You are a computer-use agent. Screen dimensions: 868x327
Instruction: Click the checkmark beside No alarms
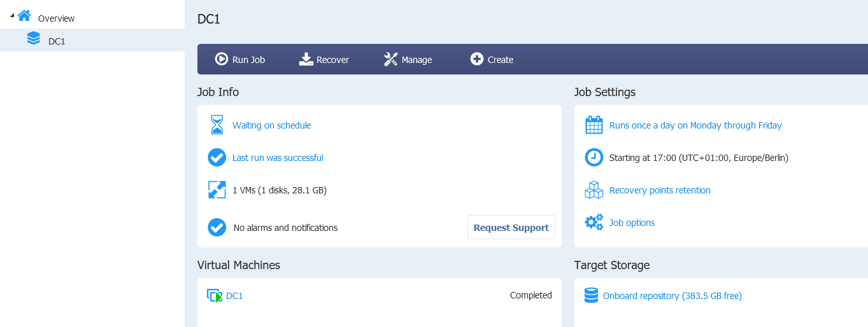point(217,227)
